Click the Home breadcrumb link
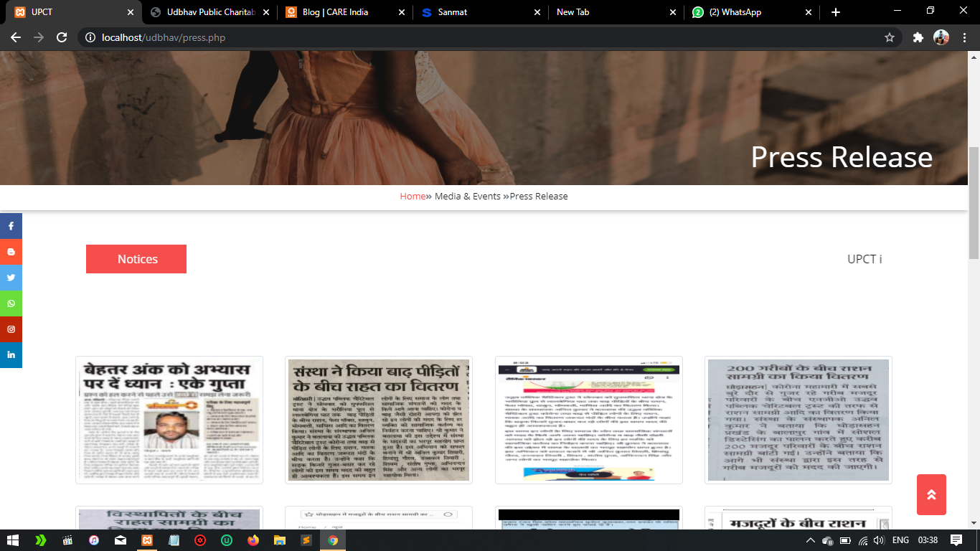The image size is (980, 551). 413,196
